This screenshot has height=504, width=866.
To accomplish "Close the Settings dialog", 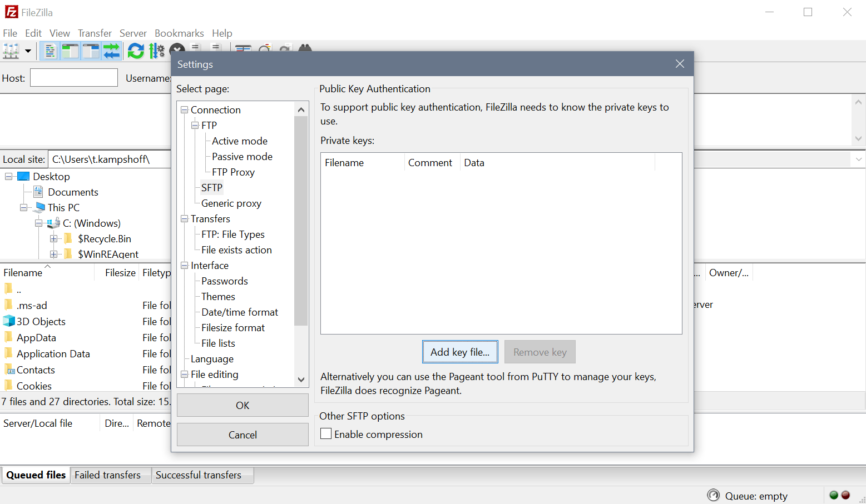I will pos(680,64).
